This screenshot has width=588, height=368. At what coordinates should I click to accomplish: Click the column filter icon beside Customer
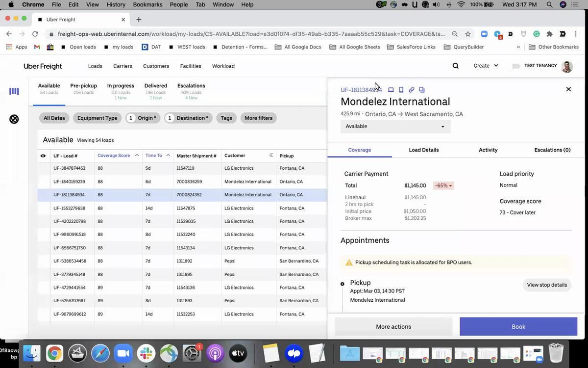pos(271,156)
